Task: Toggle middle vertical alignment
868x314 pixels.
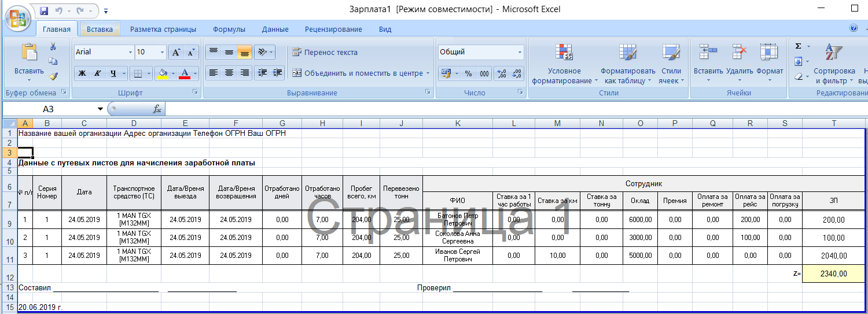Action: point(229,52)
